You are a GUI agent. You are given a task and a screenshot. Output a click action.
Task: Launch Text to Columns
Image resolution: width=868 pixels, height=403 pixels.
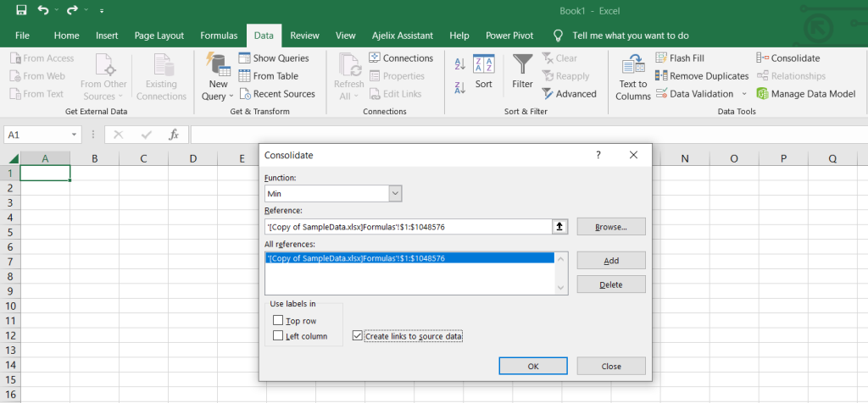(x=632, y=78)
